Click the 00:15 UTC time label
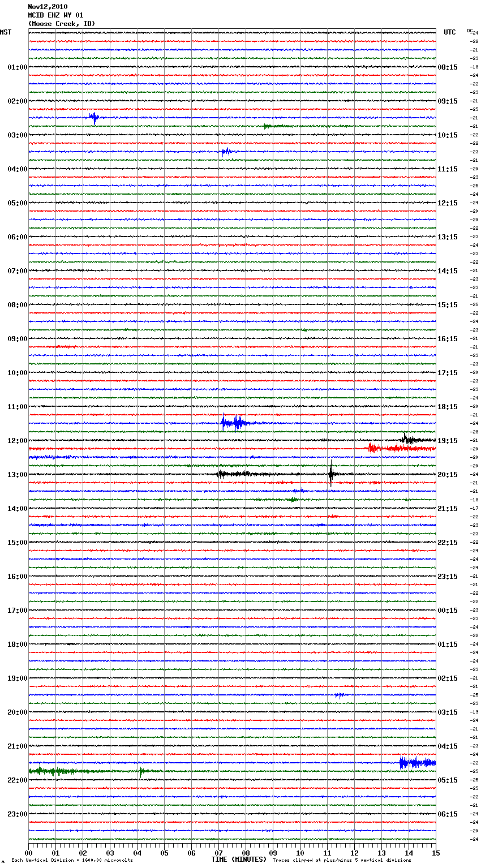Viewport: 481px width, 868px height. tap(448, 611)
